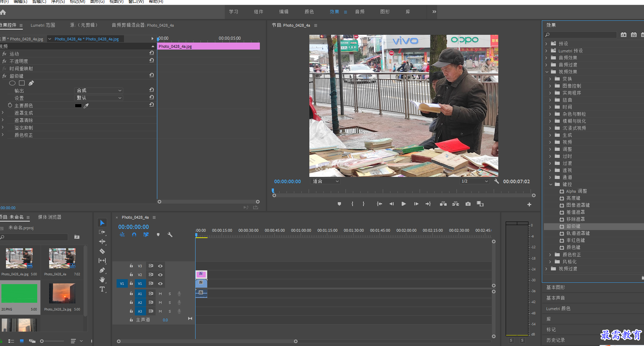Expand the 颜色校正 effects folder
Image resolution: width=644 pixels, height=346 pixels.
tap(550, 255)
